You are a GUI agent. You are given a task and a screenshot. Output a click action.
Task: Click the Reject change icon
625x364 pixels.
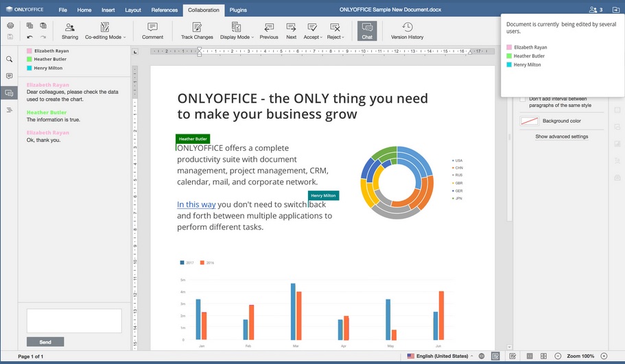[335, 27]
